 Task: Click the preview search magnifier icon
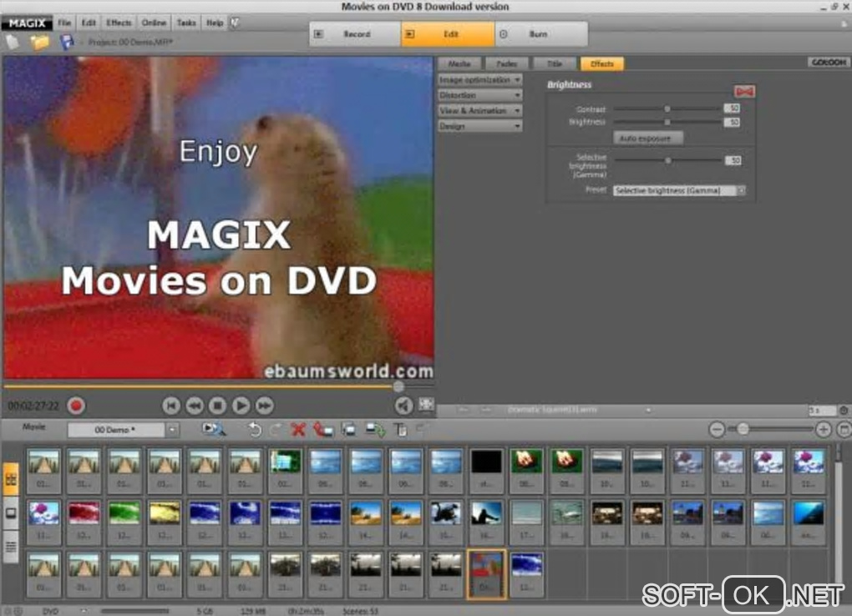click(x=214, y=430)
